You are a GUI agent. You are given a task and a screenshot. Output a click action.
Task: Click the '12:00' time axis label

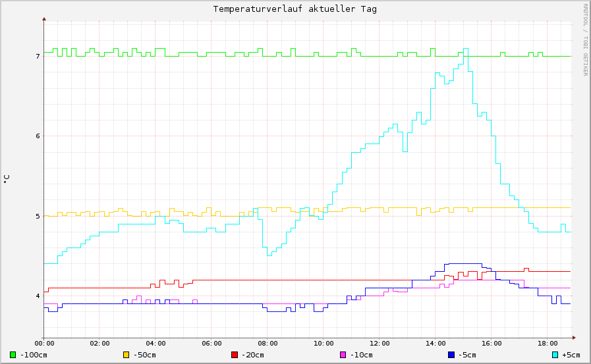(380, 344)
